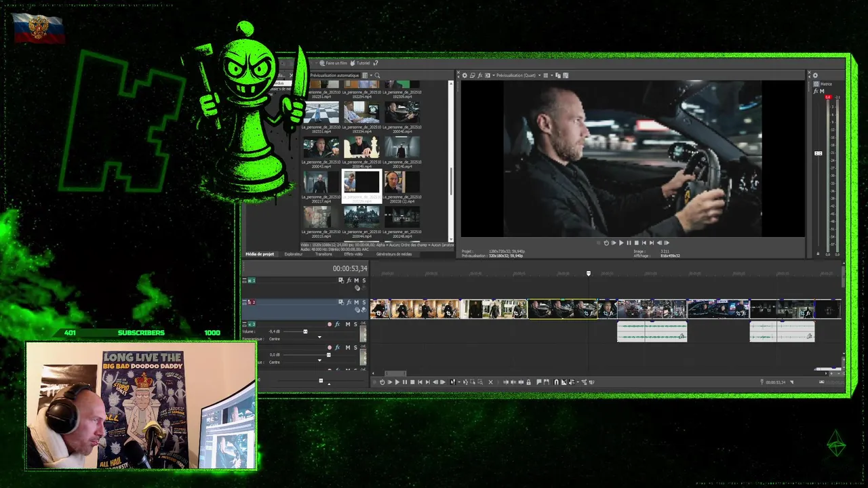
Task: Click Master bus fader handle in mixer
Action: pos(818,153)
